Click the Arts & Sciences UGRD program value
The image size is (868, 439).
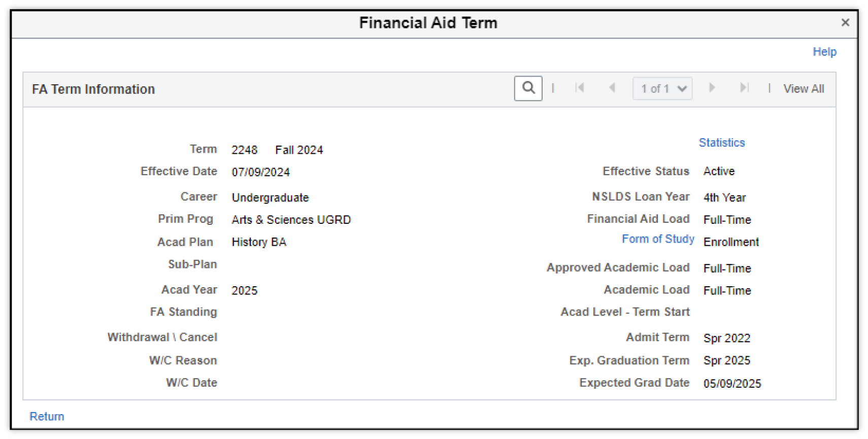pos(291,220)
